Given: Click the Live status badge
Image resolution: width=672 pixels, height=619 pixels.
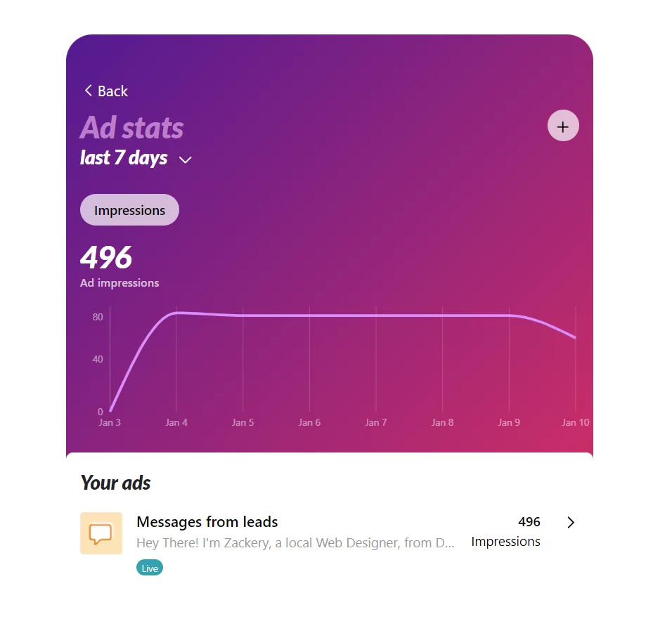Looking at the screenshot, I should (x=150, y=568).
